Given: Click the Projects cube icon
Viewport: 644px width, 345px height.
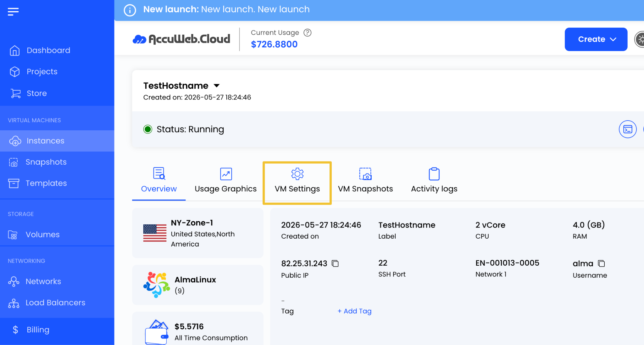Looking at the screenshot, I should coord(14,72).
